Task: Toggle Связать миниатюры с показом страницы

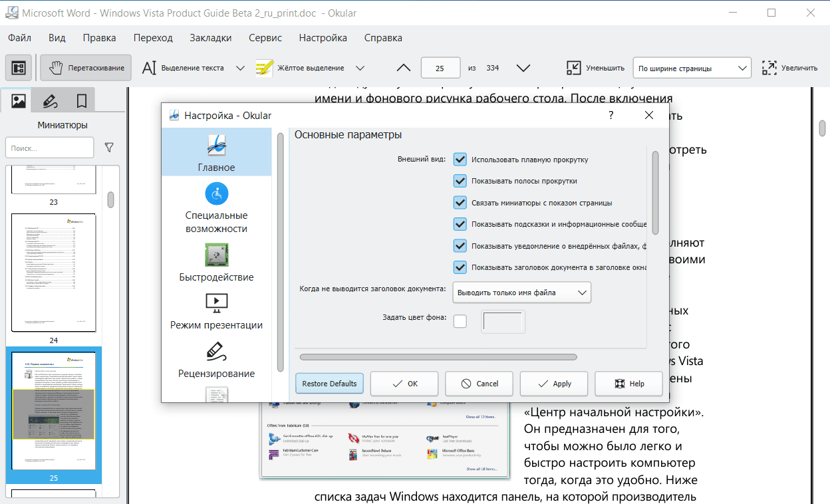Action: [460, 203]
